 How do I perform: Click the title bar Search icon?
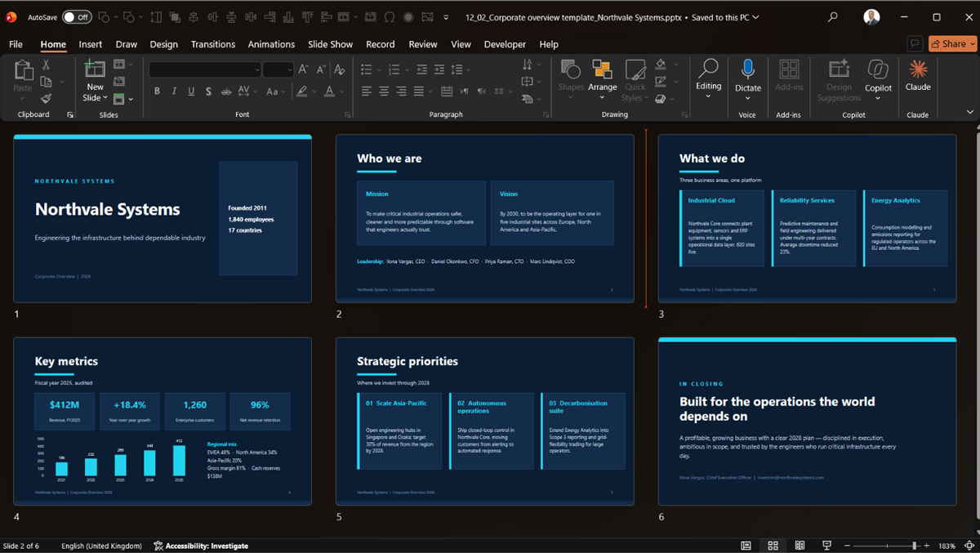833,17
